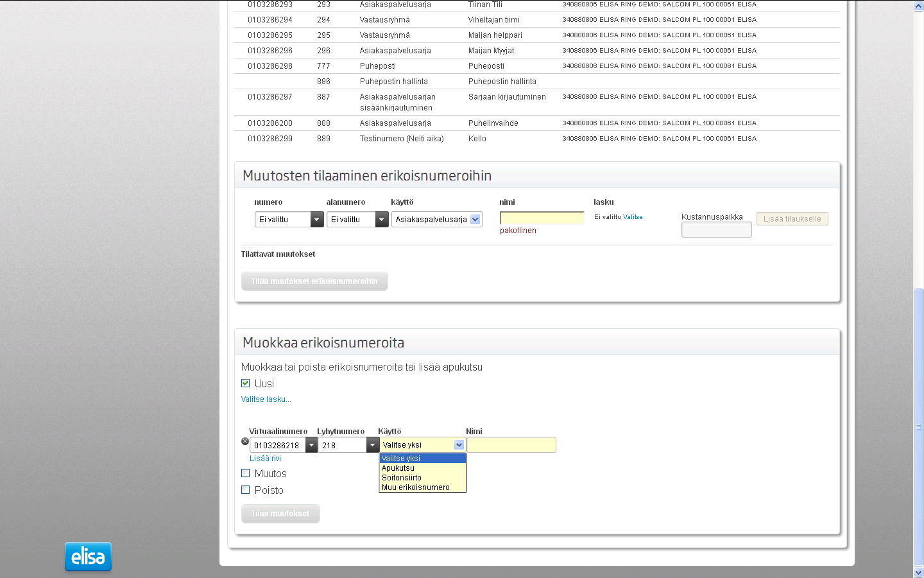Screen dimensions: 924x578
Task: Tick the Poisto checkbox
Action: [245, 490]
